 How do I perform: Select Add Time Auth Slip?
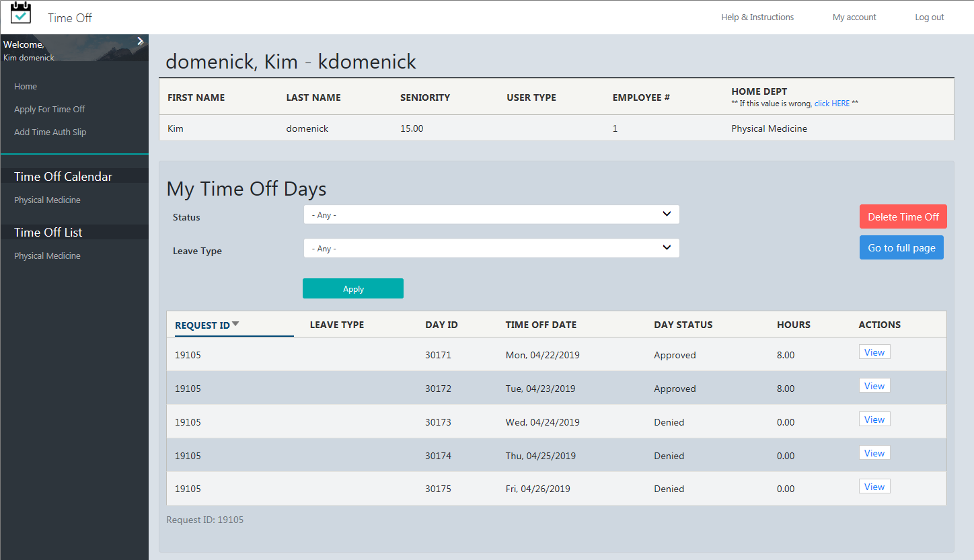50,132
